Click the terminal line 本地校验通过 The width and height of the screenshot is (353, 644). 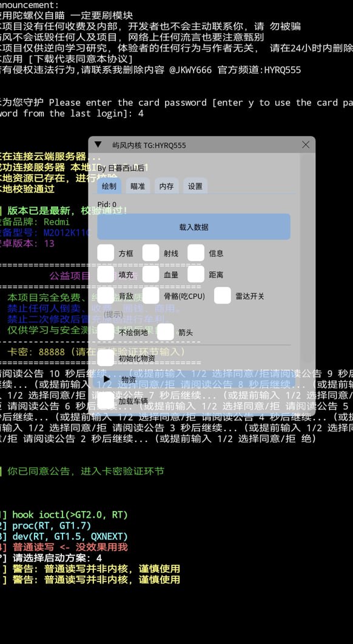27,189
